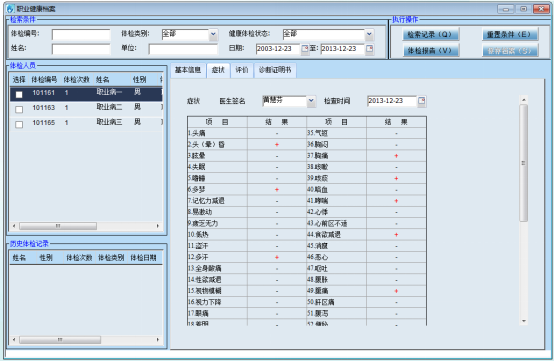Click 体检次数 column header in 体检人员 list
The width and height of the screenshot is (554, 362).
pos(77,79)
